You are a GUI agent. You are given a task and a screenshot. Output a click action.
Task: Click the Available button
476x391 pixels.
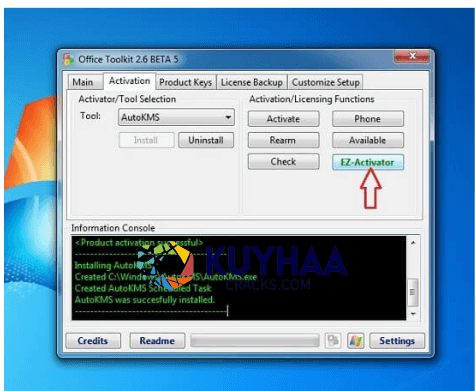368,140
